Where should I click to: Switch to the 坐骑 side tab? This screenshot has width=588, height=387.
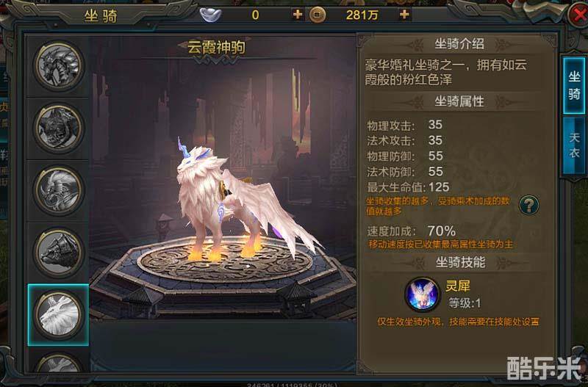coord(574,86)
